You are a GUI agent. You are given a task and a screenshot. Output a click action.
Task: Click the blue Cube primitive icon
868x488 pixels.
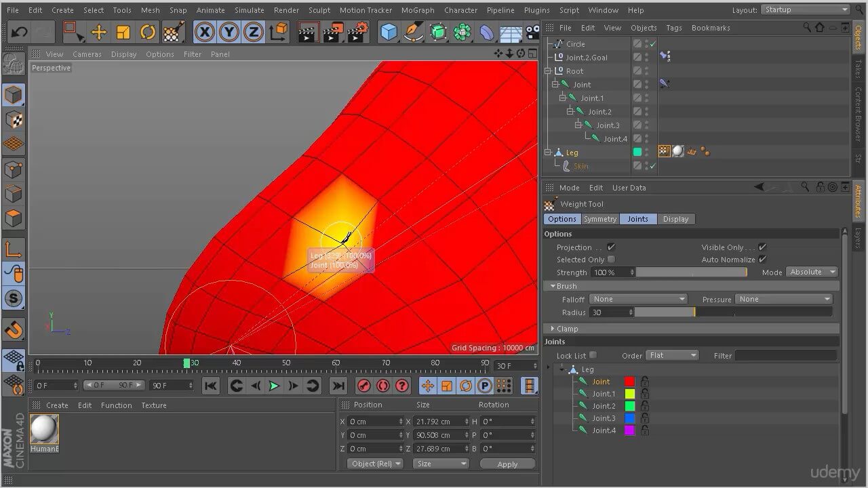[x=389, y=32]
